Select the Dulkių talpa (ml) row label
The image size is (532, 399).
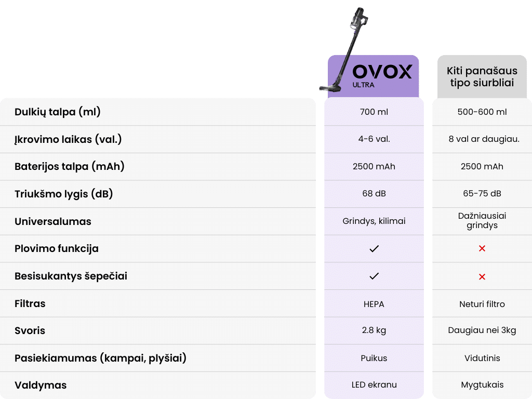click(x=58, y=112)
